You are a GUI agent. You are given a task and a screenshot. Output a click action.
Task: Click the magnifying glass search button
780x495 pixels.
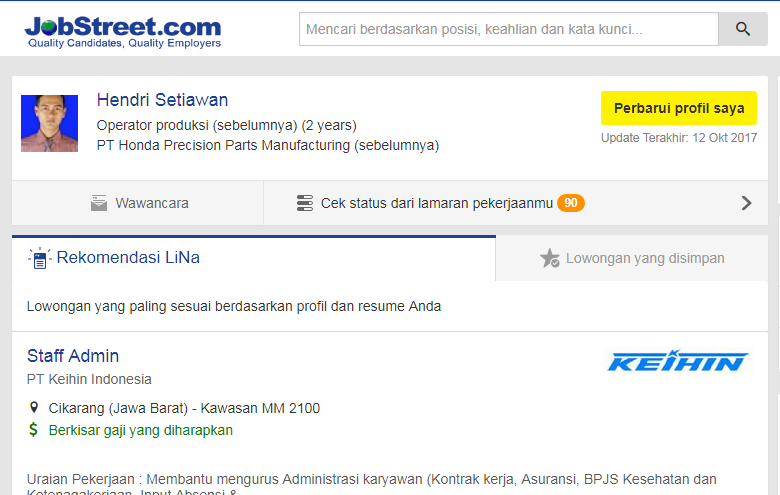point(743,29)
